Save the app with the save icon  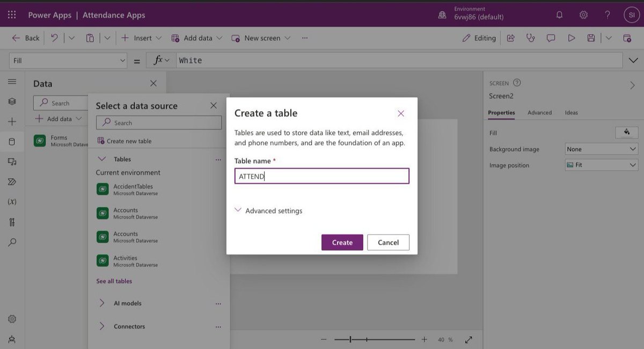pos(590,38)
